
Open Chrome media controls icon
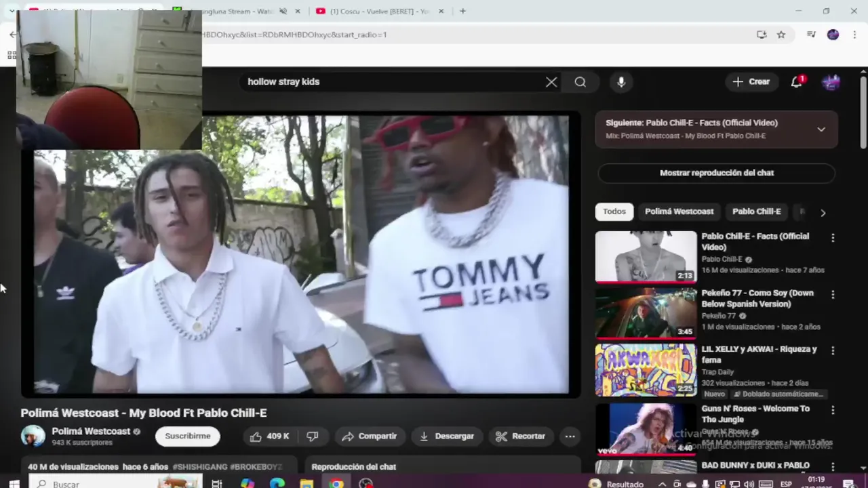[x=811, y=35]
